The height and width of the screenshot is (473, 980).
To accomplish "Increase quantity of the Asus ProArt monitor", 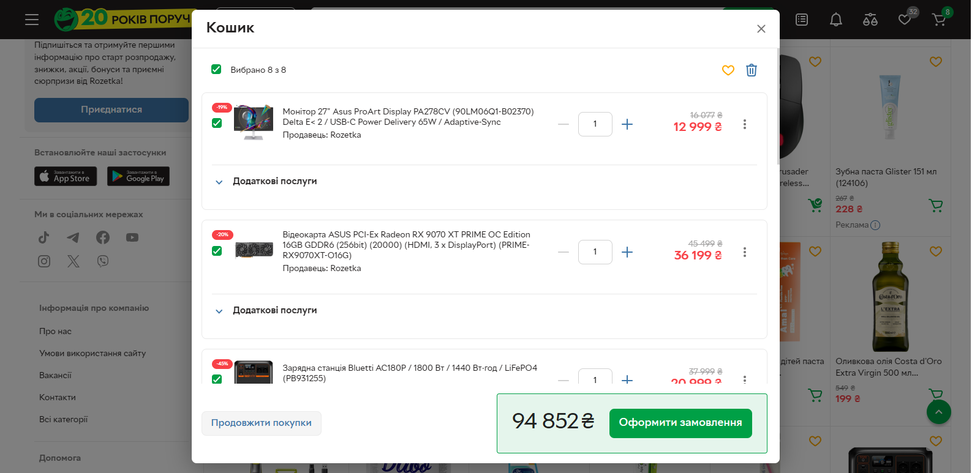I will (627, 124).
